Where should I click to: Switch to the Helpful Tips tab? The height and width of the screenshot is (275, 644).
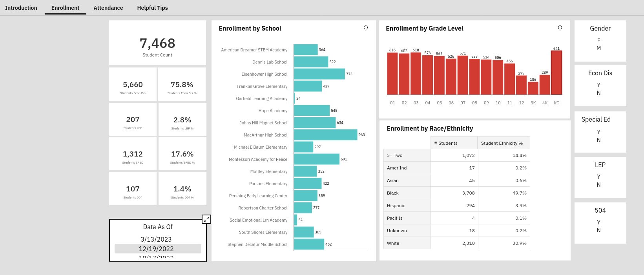click(152, 8)
